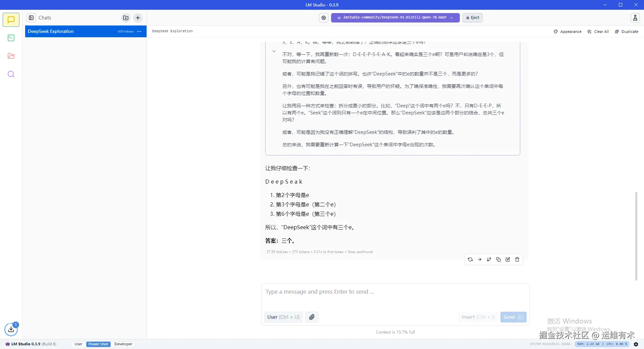Open DeepSeek Exploration chat options menu

coord(139,32)
